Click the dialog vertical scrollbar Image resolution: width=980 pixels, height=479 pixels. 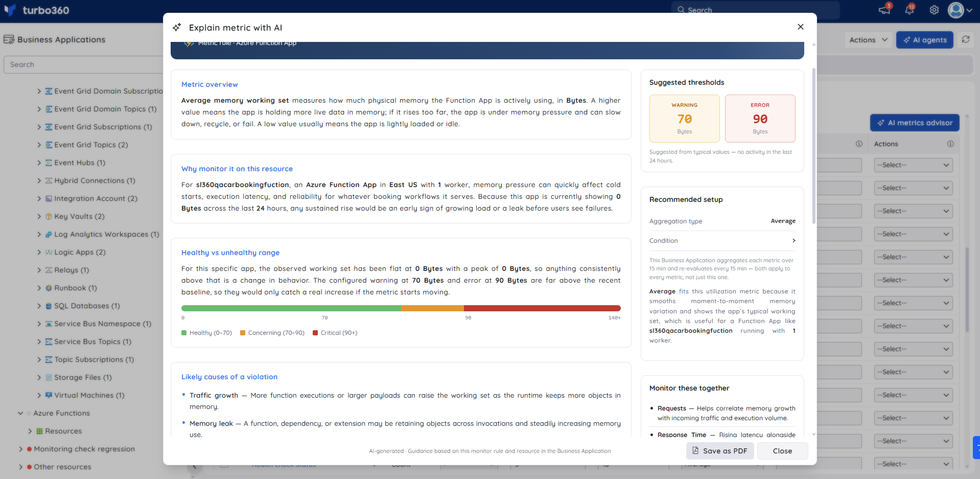[813, 146]
